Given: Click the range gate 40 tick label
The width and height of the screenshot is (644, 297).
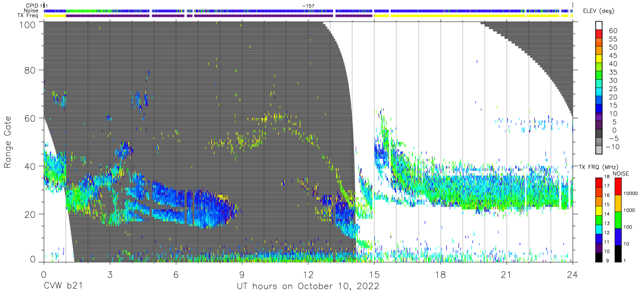Looking at the screenshot, I should pyautogui.click(x=30, y=166).
